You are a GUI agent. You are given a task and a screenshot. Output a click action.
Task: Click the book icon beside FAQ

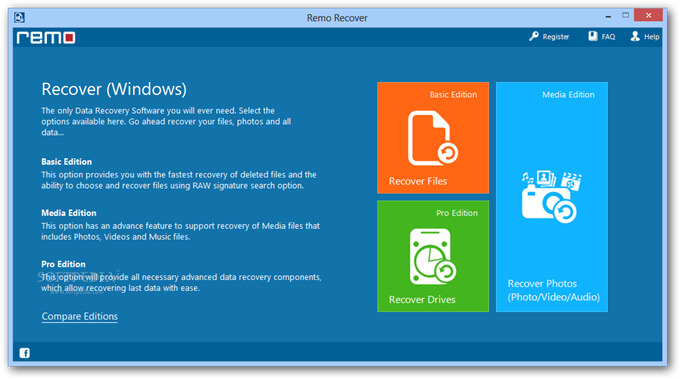(593, 36)
